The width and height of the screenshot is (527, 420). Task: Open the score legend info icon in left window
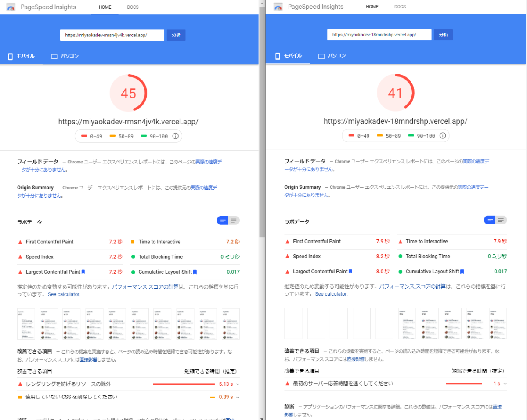(175, 136)
